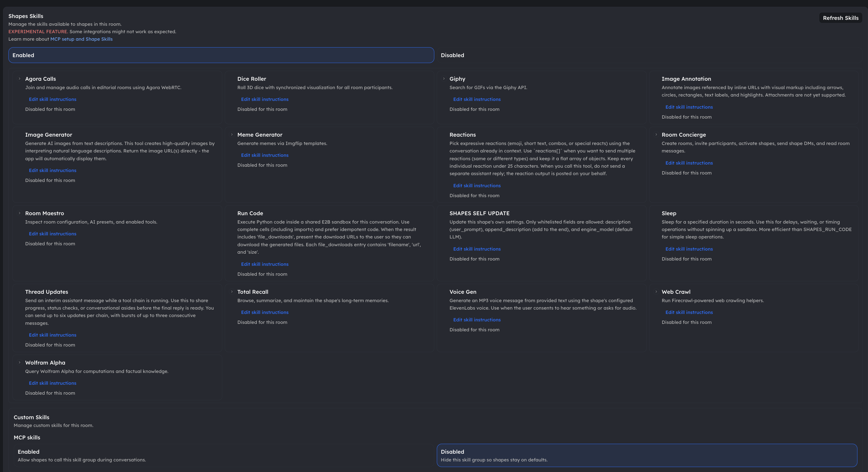This screenshot has width=868, height=472.
Task: Expand the Room Maestro chevron
Action: (20, 213)
